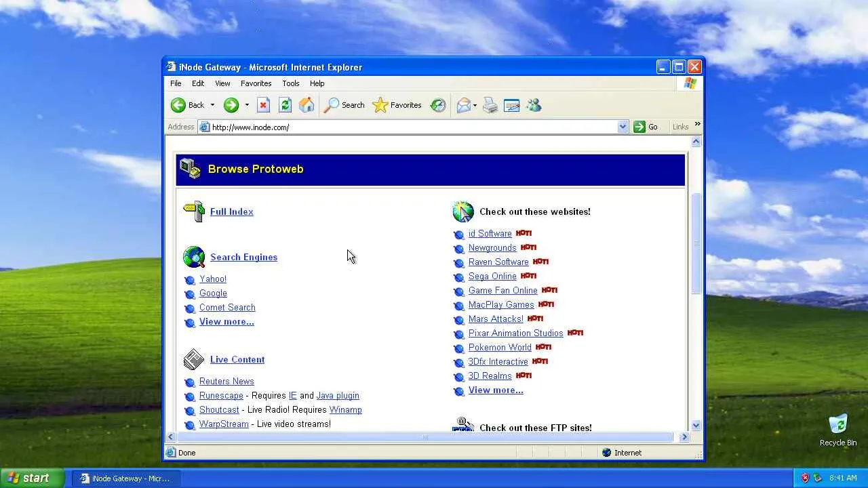This screenshot has height=488, width=868.
Task: Expand the Links toolbar chevron
Action: [697, 125]
